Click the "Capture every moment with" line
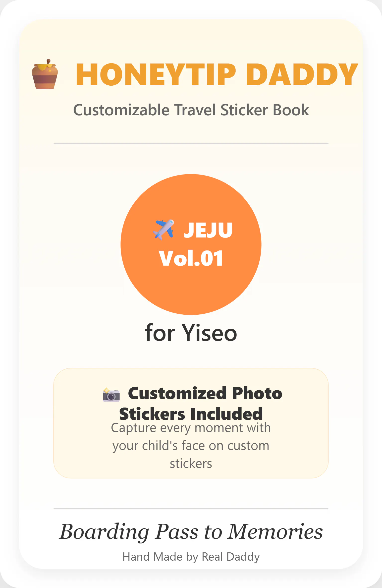 click(x=191, y=428)
